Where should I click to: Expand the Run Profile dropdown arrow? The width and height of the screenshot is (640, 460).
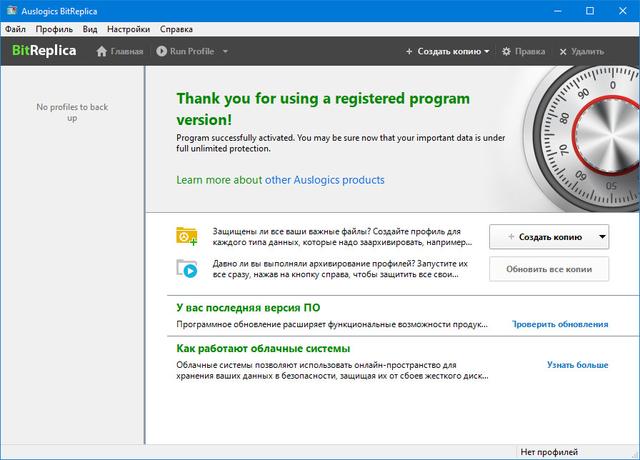click(225, 51)
